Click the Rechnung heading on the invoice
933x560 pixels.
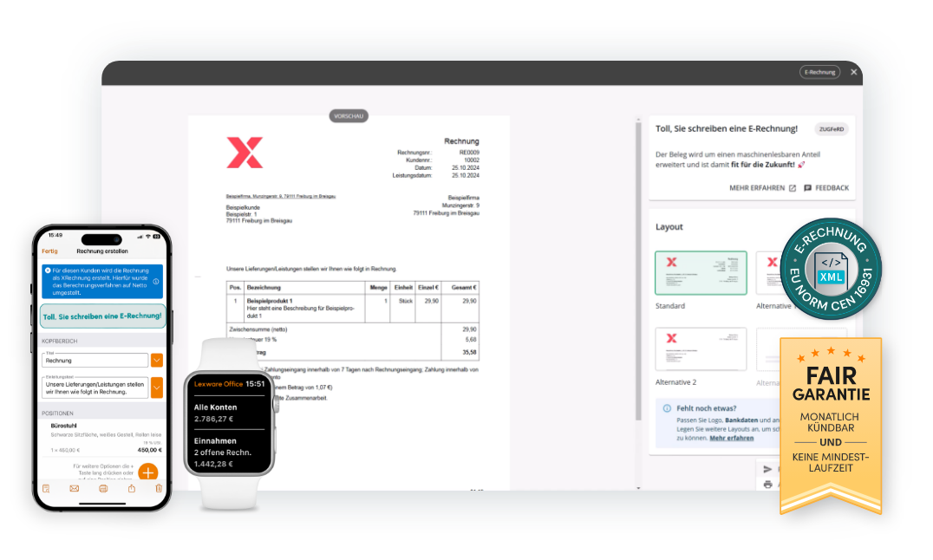click(x=461, y=141)
